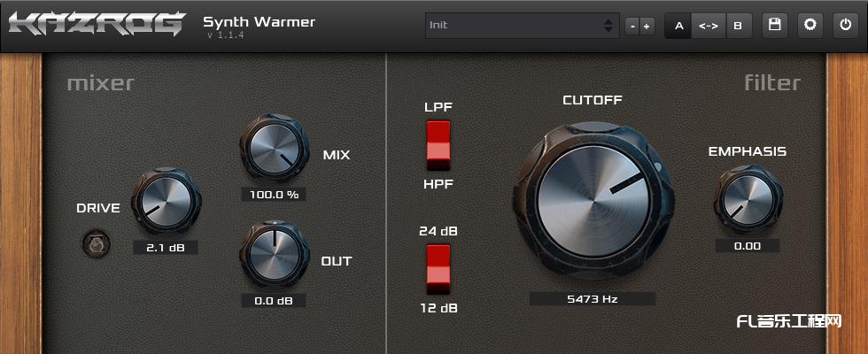Click the OUT knob
The width and height of the screenshot is (868, 354).
point(274,254)
